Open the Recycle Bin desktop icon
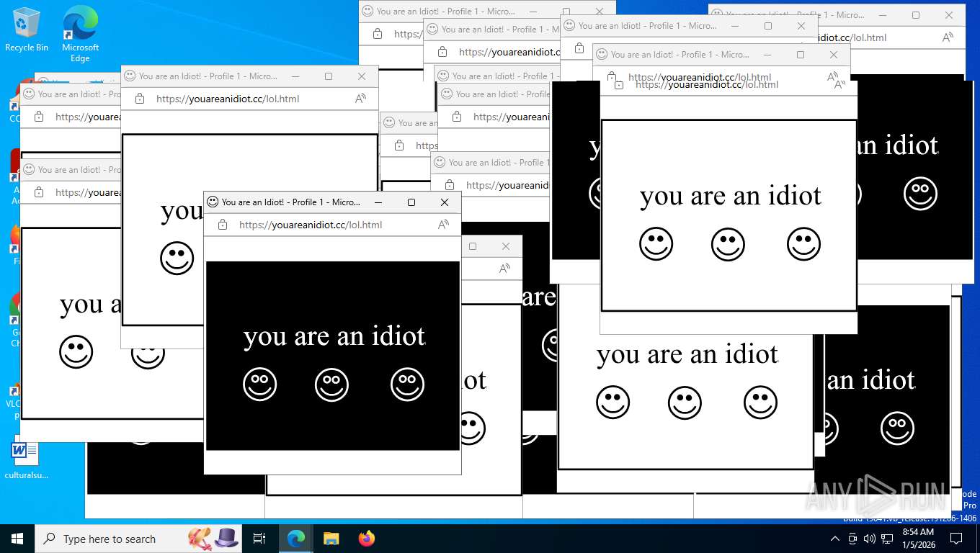The width and height of the screenshot is (980, 553). click(x=27, y=30)
